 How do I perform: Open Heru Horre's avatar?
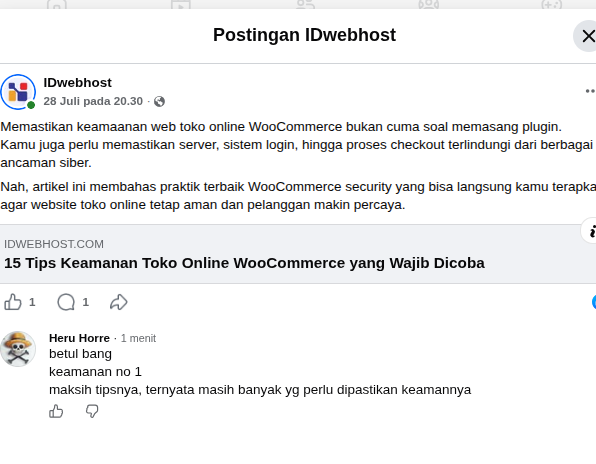[18, 349]
